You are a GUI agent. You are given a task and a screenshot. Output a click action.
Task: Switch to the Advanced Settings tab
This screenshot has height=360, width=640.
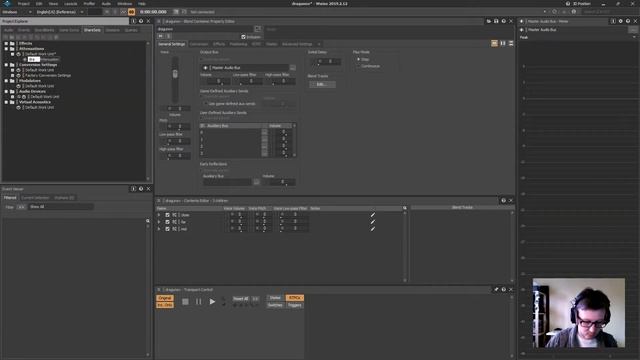[x=297, y=44]
